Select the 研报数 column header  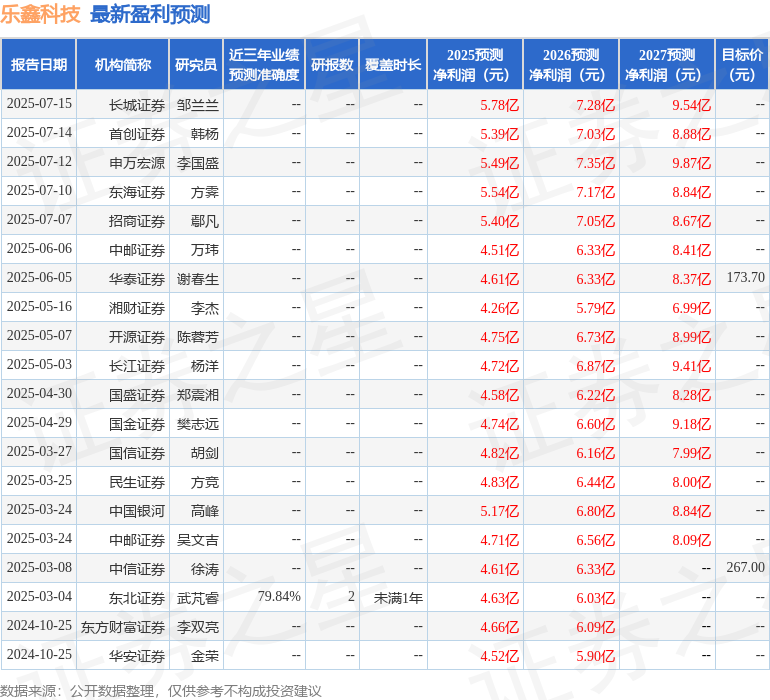332,64
